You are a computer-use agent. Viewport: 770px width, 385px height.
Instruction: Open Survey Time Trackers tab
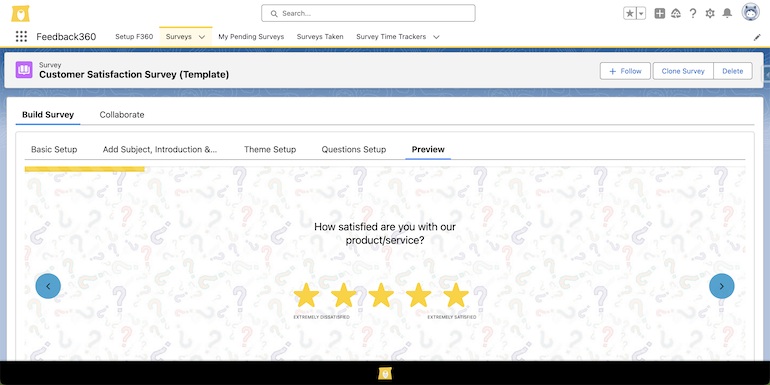391,36
